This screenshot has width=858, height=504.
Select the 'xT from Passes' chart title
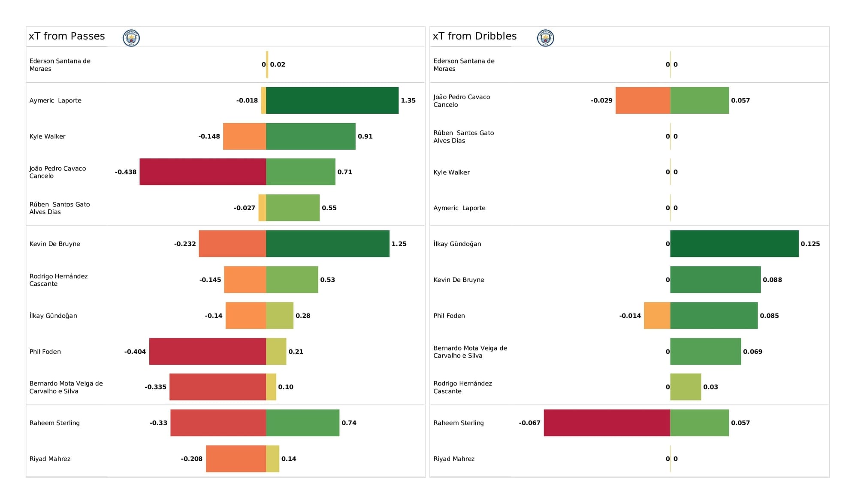(x=67, y=36)
